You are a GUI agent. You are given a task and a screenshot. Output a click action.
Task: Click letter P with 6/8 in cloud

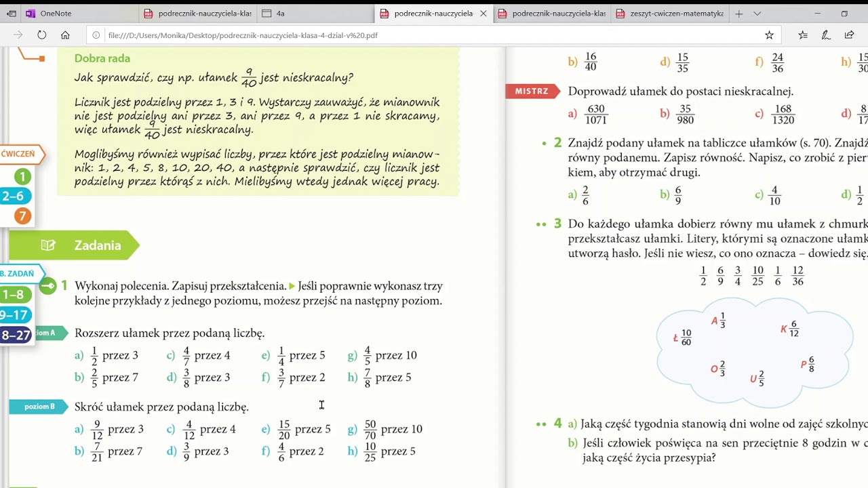(808, 365)
